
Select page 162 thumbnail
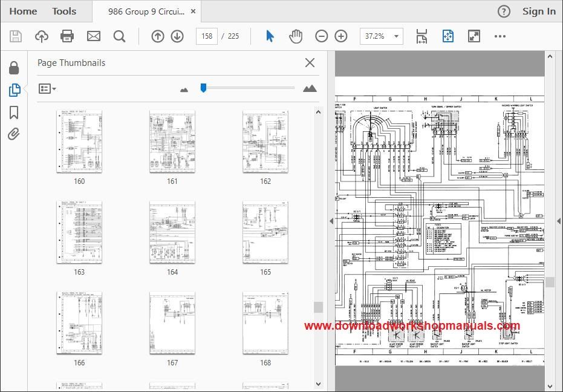pyautogui.click(x=265, y=141)
